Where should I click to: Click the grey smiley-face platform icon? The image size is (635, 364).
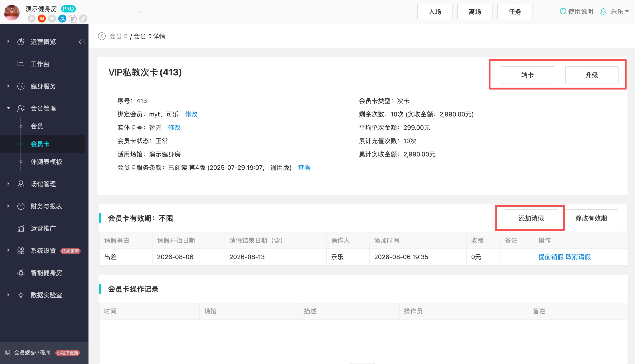[52, 18]
